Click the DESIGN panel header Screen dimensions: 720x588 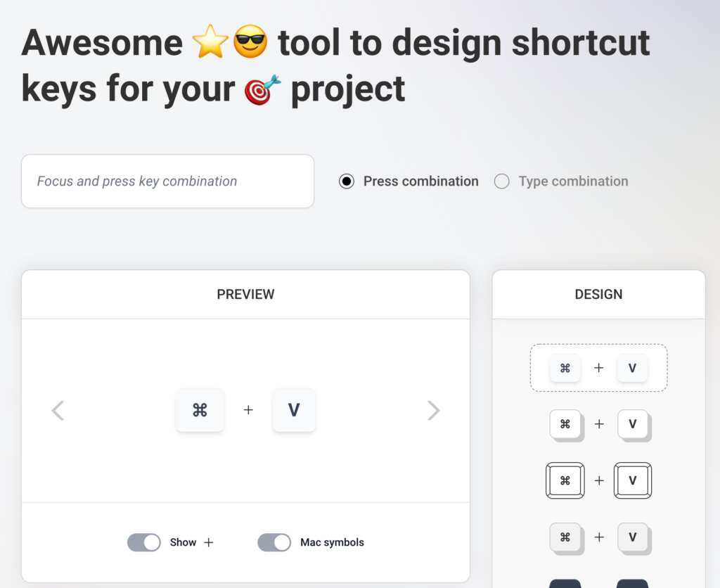(598, 294)
